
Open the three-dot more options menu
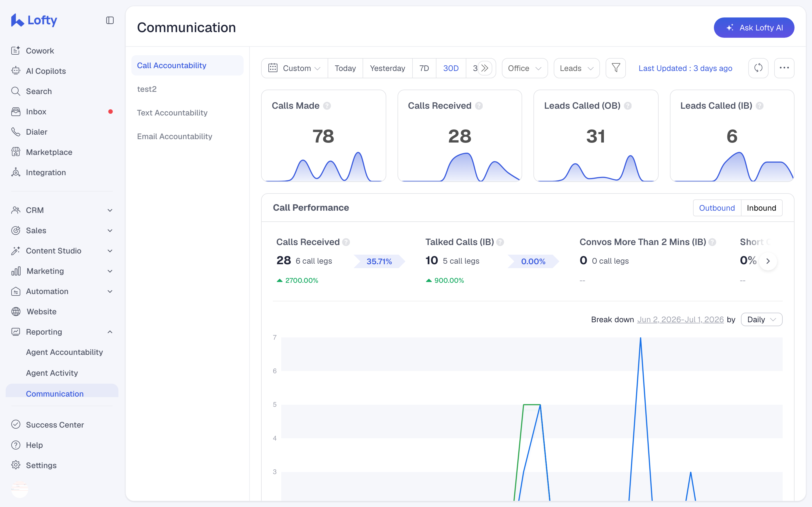click(784, 68)
